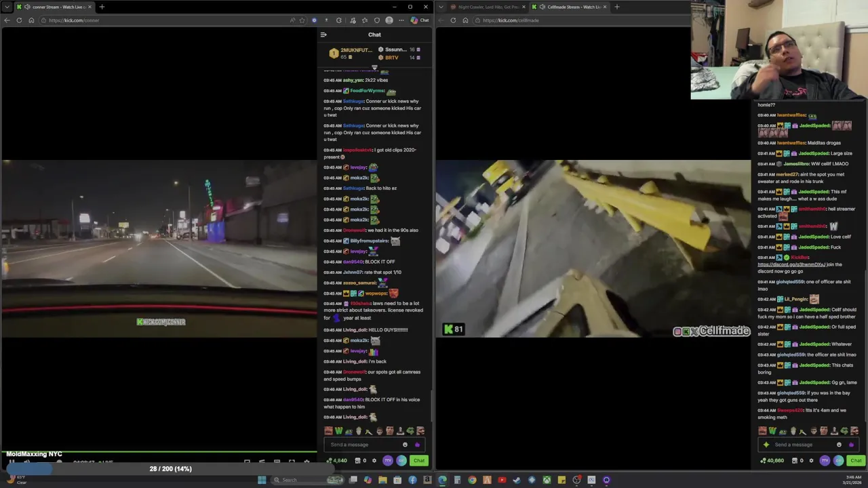
Task: Go to home page in right browser window
Action: tap(465, 20)
